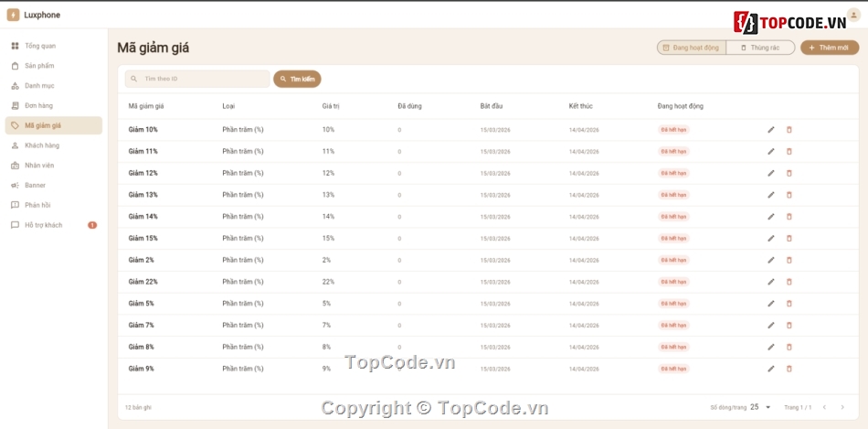The image size is (868, 429).
Task: Show Đang hoạt động active coupons
Action: [692, 48]
